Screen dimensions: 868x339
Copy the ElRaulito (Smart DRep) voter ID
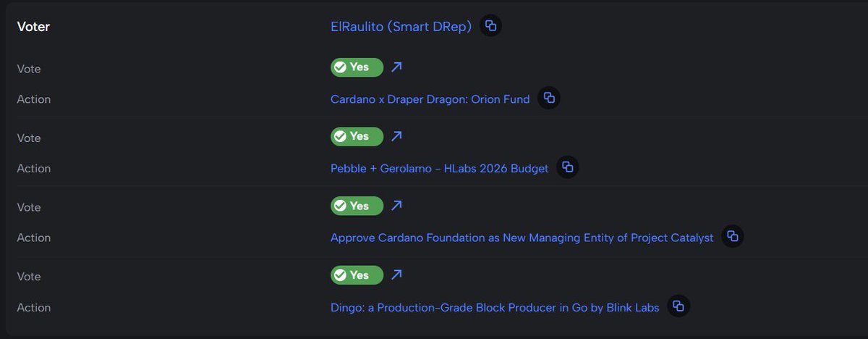point(490,26)
